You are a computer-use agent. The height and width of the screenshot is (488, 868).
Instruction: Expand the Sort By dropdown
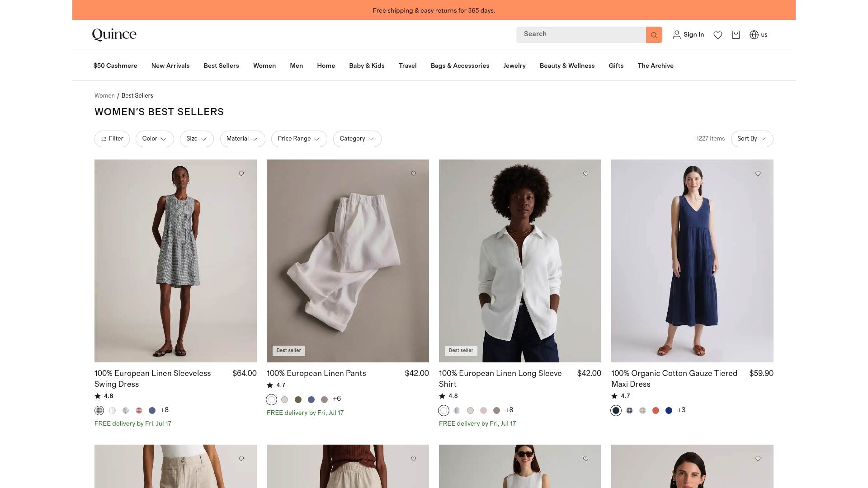tap(752, 139)
